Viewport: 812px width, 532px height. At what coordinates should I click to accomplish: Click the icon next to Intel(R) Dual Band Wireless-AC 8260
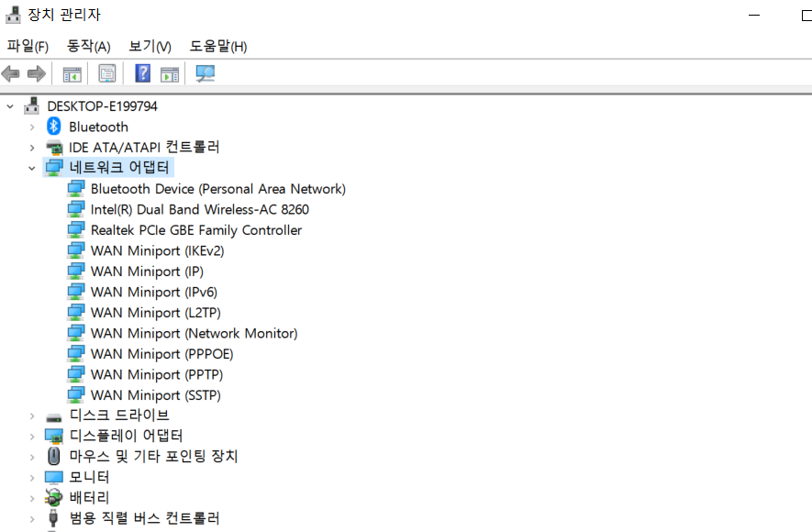point(76,209)
